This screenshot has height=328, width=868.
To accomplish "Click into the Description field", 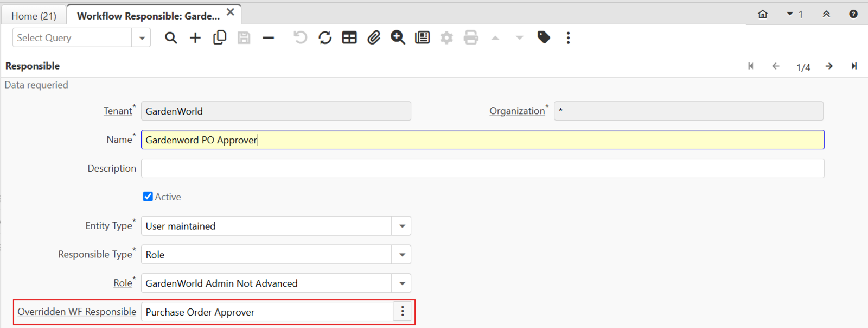I will point(482,168).
